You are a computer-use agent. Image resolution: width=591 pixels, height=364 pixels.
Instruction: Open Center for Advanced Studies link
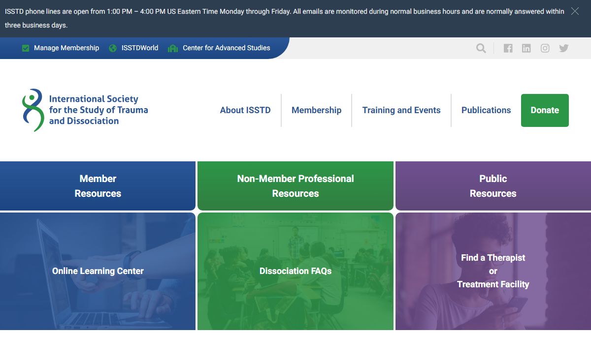click(227, 48)
